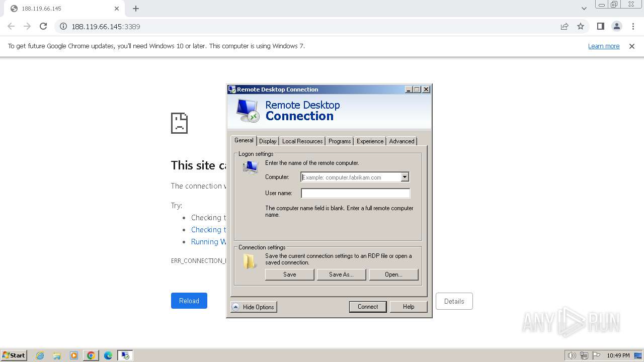Click Connect in Remote Desktop
The width and height of the screenshot is (644, 362).
coord(368,307)
